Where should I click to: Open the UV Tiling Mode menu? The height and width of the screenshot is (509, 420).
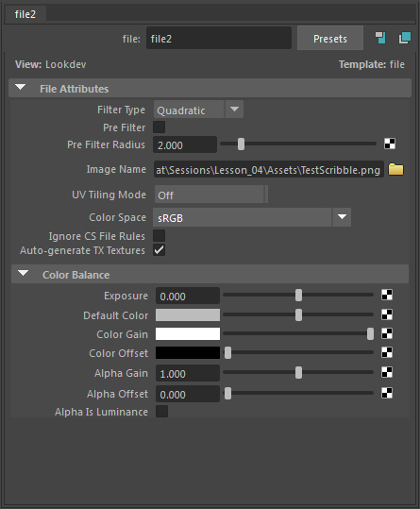coord(211,195)
